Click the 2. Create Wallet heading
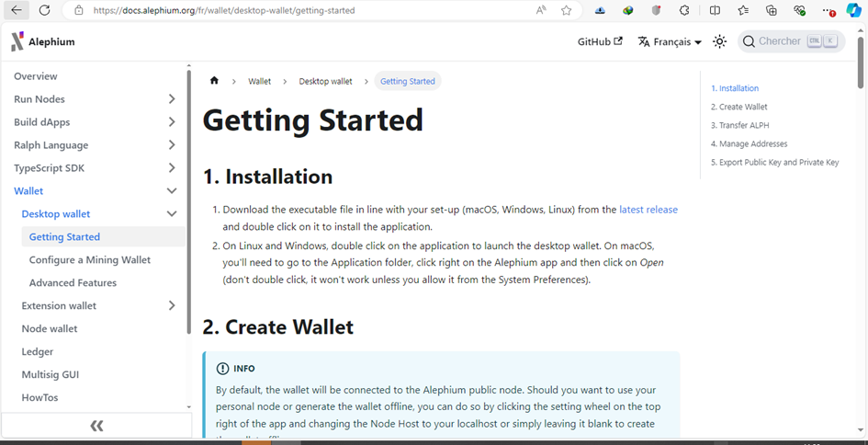 278,327
